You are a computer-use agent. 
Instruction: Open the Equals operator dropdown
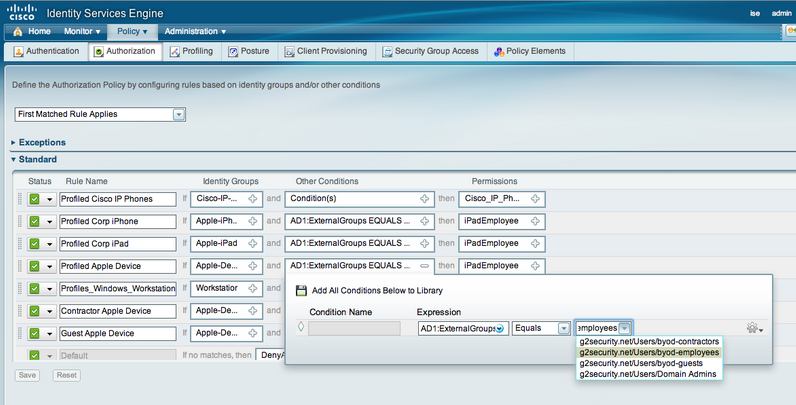[563, 328]
